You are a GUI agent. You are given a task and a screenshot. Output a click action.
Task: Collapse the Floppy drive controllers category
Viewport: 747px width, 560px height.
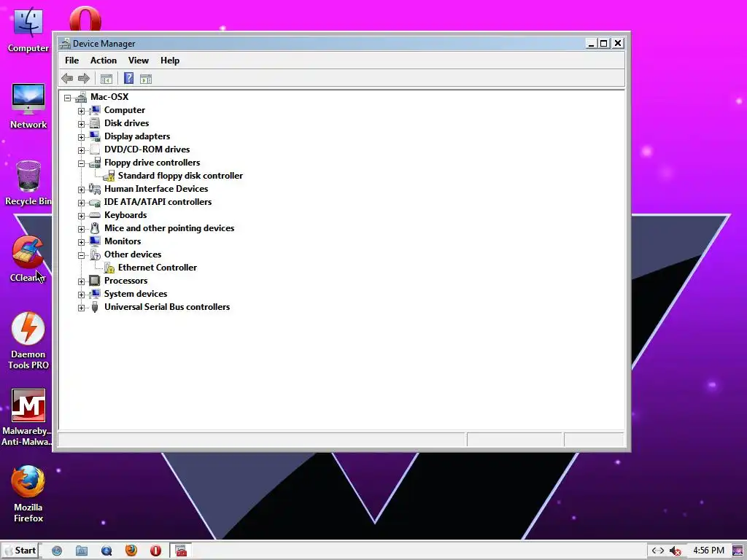[82, 163]
